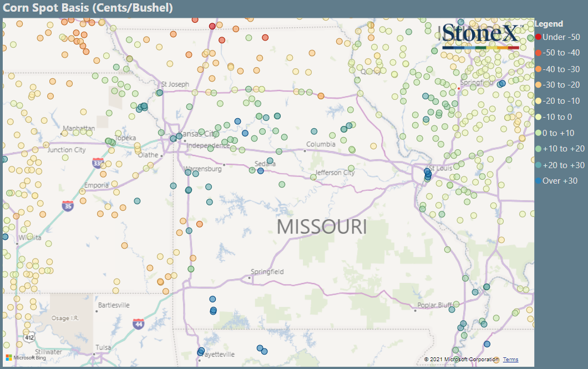The image size is (588, 369).
Task: Click the Jefferson City label
Action: [335, 173]
